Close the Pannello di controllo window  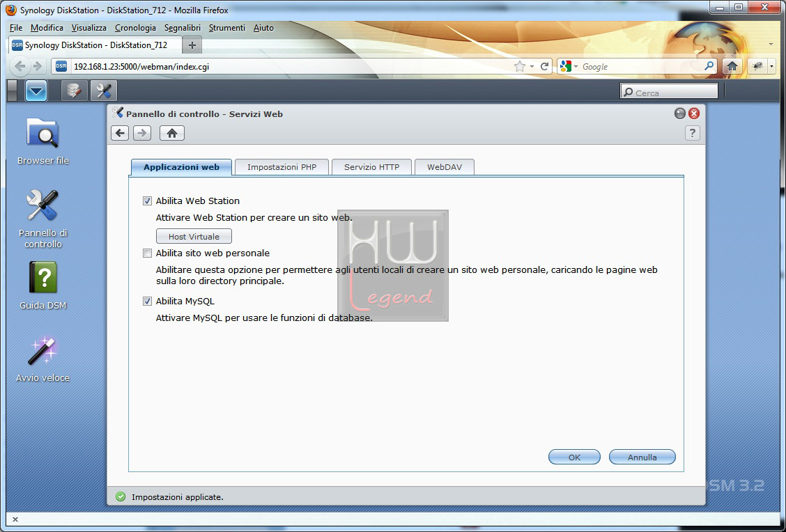pos(694,114)
